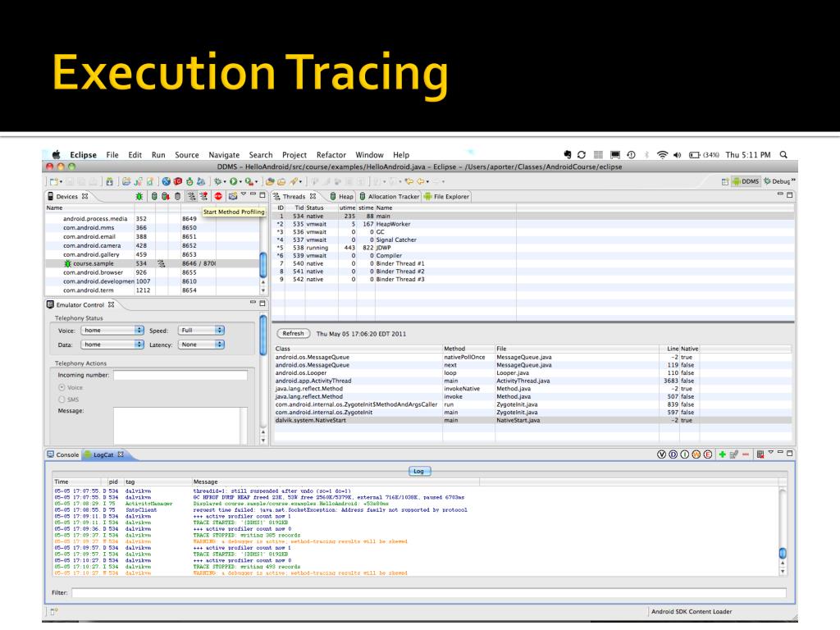Click the Devices list vertical scrollbar thumb
Screen dimensions: 840x630
[x=263, y=264]
